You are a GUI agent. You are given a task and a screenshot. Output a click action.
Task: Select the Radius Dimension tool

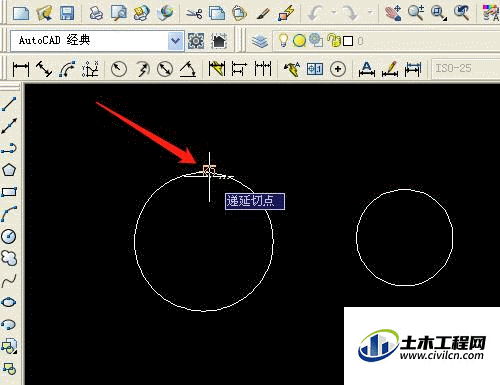point(119,69)
